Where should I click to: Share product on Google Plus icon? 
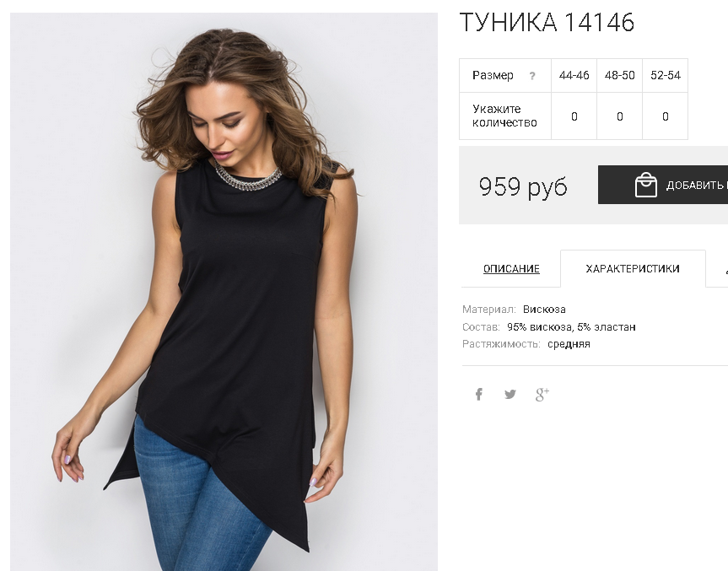coord(542,395)
